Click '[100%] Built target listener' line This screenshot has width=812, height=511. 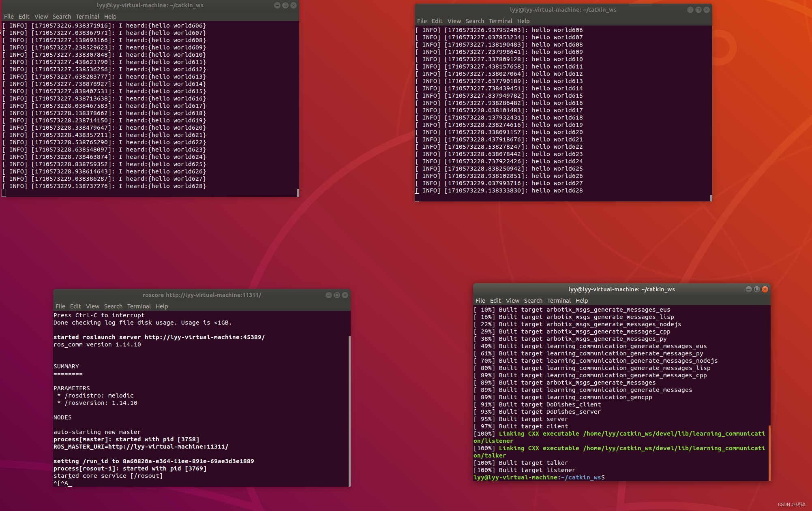tap(525, 470)
